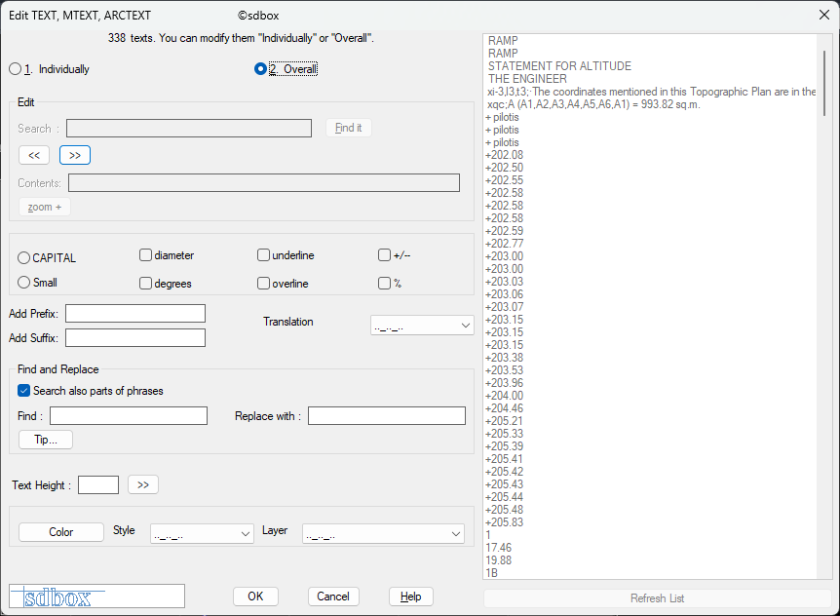Image resolution: width=840 pixels, height=616 pixels.
Task: Click the Refresh List button
Action: (x=658, y=598)
